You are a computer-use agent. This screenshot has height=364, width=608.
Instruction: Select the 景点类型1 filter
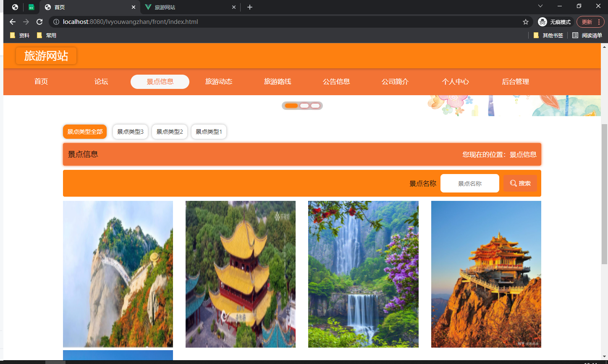pyautogui.click(x=209, y=131)
